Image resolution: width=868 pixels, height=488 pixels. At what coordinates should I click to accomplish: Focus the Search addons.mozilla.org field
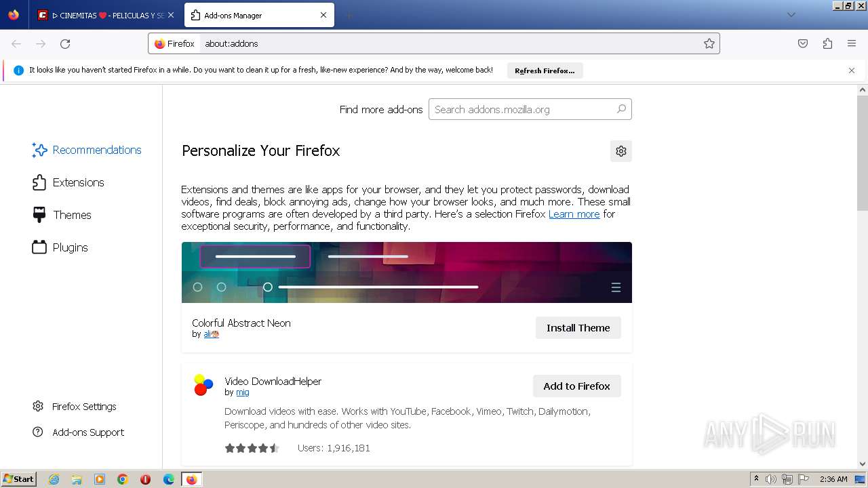530,109
